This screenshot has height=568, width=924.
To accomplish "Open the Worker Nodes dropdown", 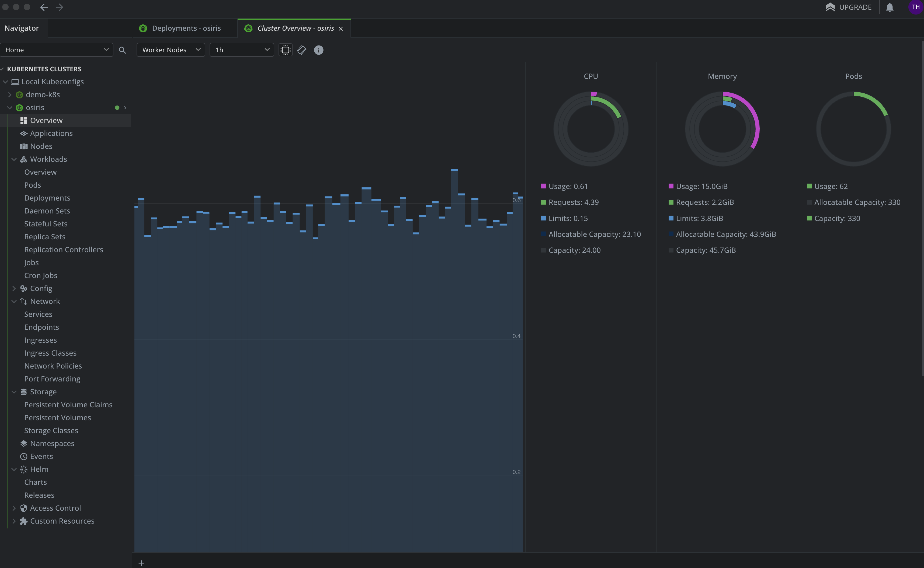I will tap(170, 50).
